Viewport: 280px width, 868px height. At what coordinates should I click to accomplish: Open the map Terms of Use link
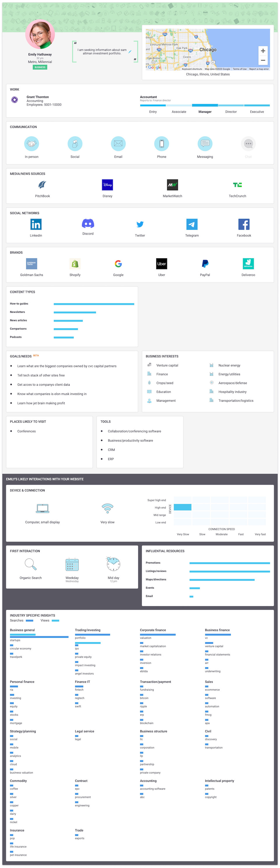[x=240, y=69]
